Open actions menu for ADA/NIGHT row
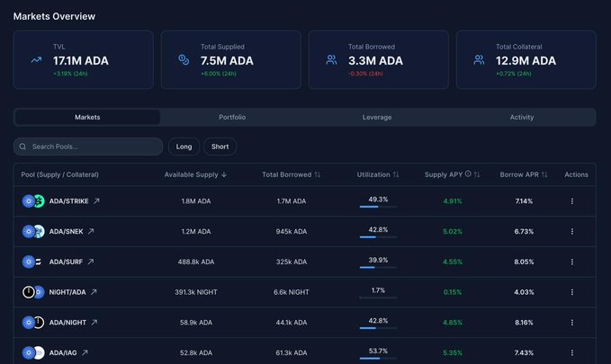 coord(571,323)
